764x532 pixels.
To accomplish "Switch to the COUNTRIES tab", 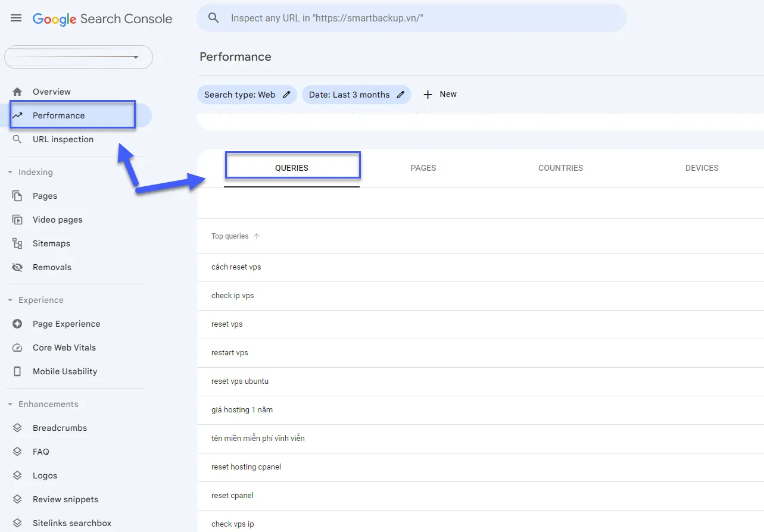I will (560, 168).
